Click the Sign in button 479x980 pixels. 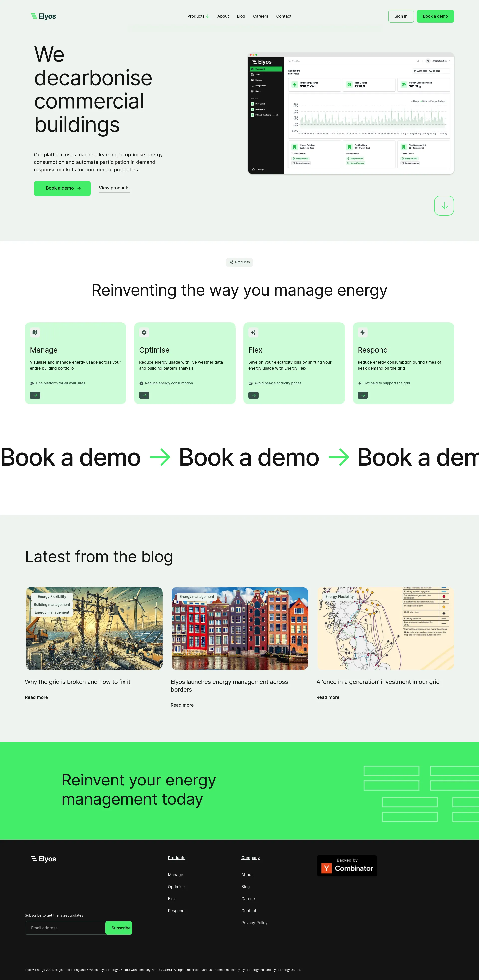401,16
